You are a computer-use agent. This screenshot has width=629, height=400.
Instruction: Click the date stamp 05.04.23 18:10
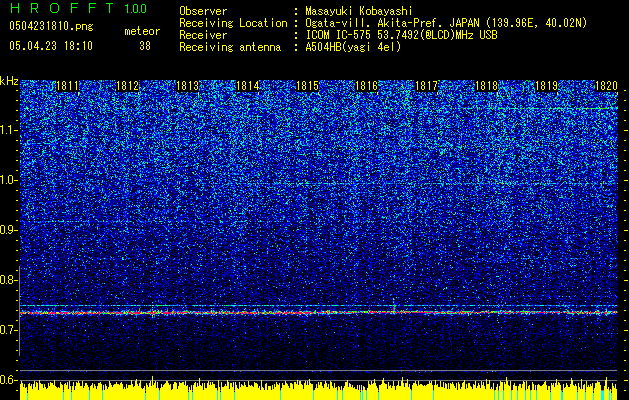tap(51, 46)
